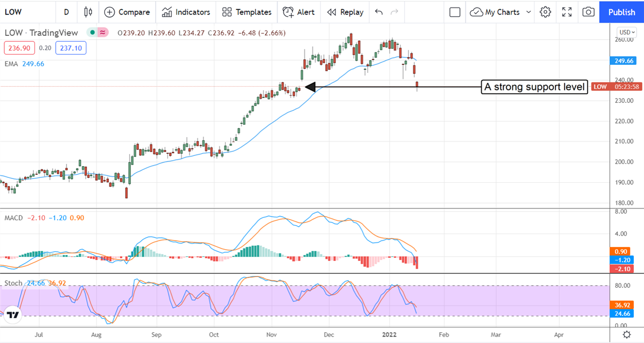Viewport: 644px width, 343px height.
Task: Open the Indicators panel
Action: coord(186,12)
